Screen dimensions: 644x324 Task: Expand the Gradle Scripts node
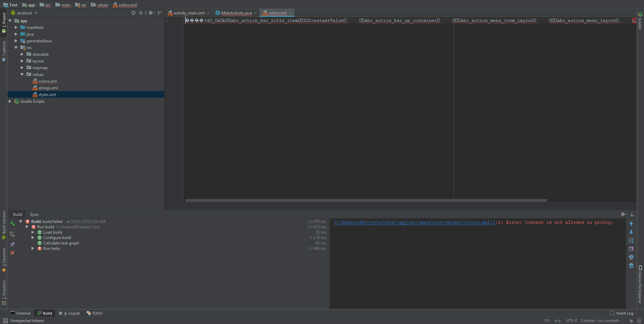point(10,101)
